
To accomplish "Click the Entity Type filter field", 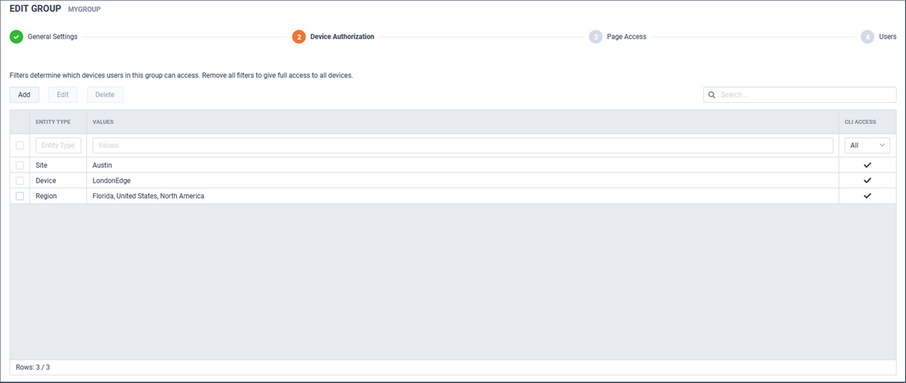I will pos(58,146).
